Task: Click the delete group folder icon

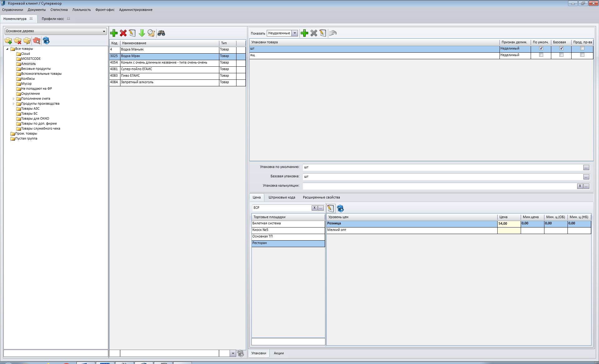Action: 18,41
